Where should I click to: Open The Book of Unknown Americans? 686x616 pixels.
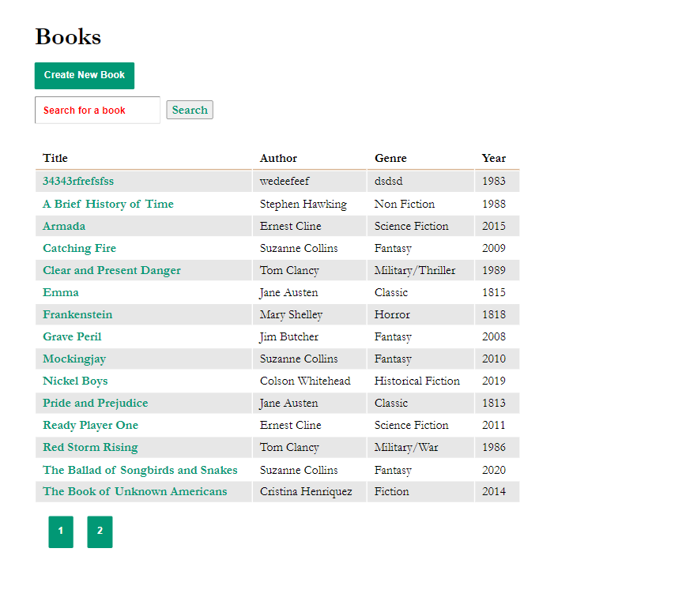click(x=134, y=492)
